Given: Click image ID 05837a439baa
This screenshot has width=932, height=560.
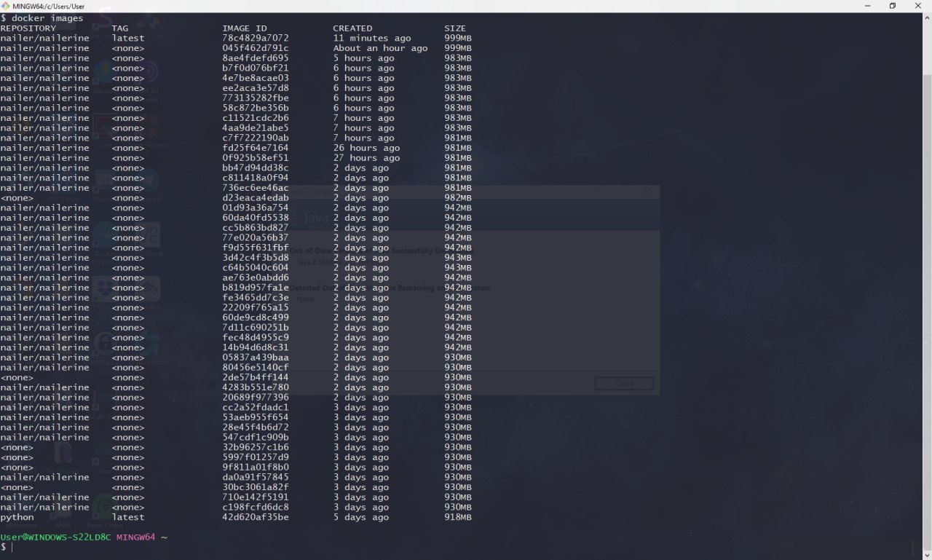Looking at the screenshot, I should click(256, 358).
